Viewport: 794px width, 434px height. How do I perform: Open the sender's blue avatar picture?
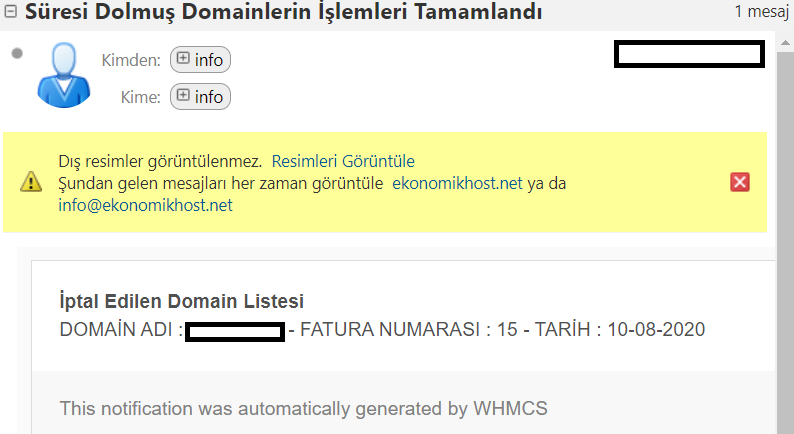(64, 75)
